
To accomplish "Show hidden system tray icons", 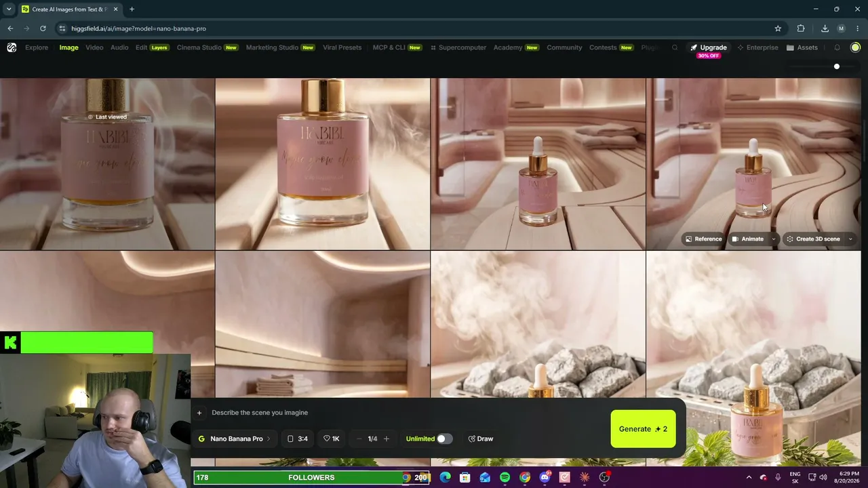I will pyautogui.click(x=749, y=477).
